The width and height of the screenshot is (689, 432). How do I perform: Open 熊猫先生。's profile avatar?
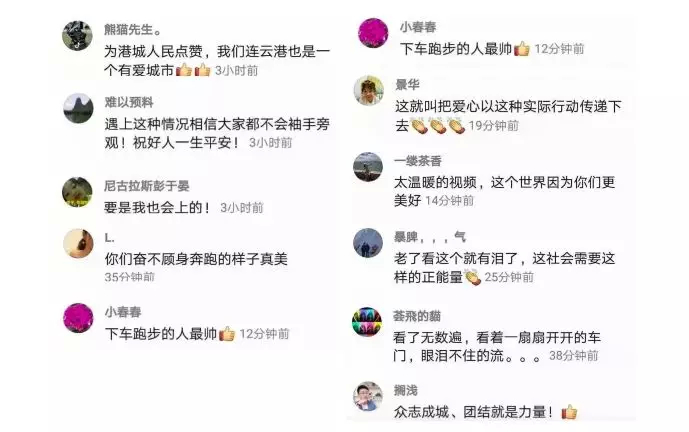click(77, 36)
